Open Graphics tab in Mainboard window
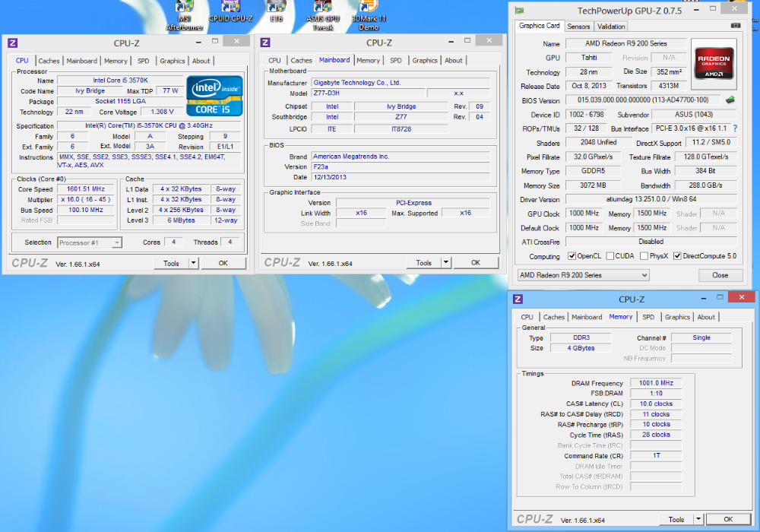This screenshot has width=760, height=532. coord(425,60)
